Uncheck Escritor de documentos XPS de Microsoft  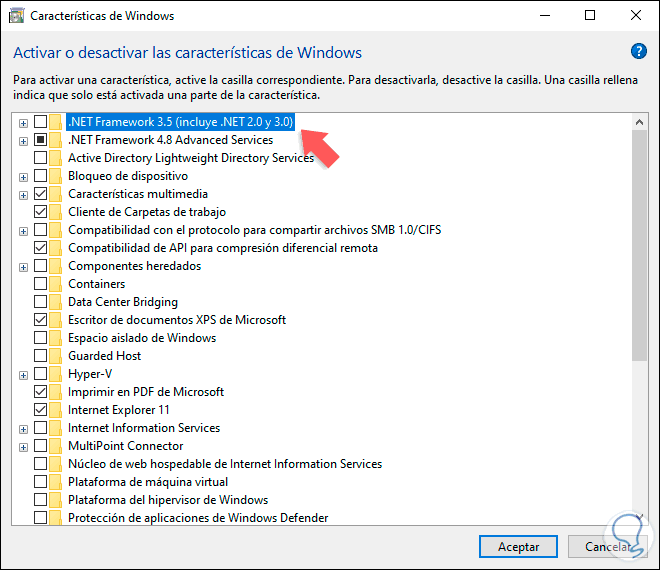40,320
